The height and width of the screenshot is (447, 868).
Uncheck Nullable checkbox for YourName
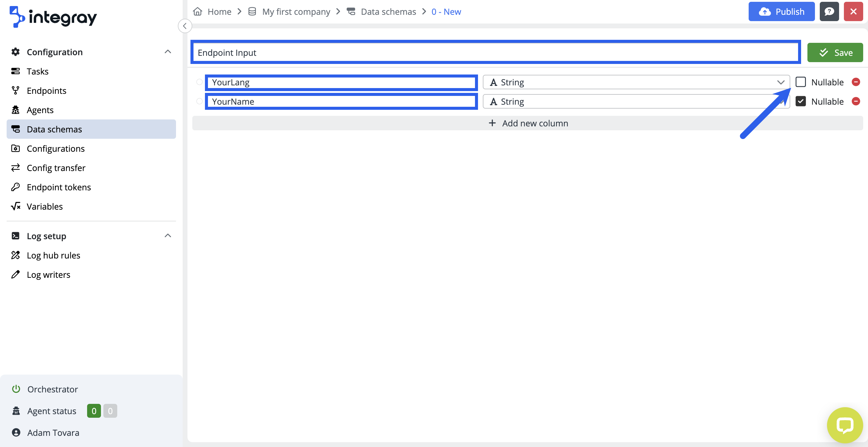click(x=800, y=101)
